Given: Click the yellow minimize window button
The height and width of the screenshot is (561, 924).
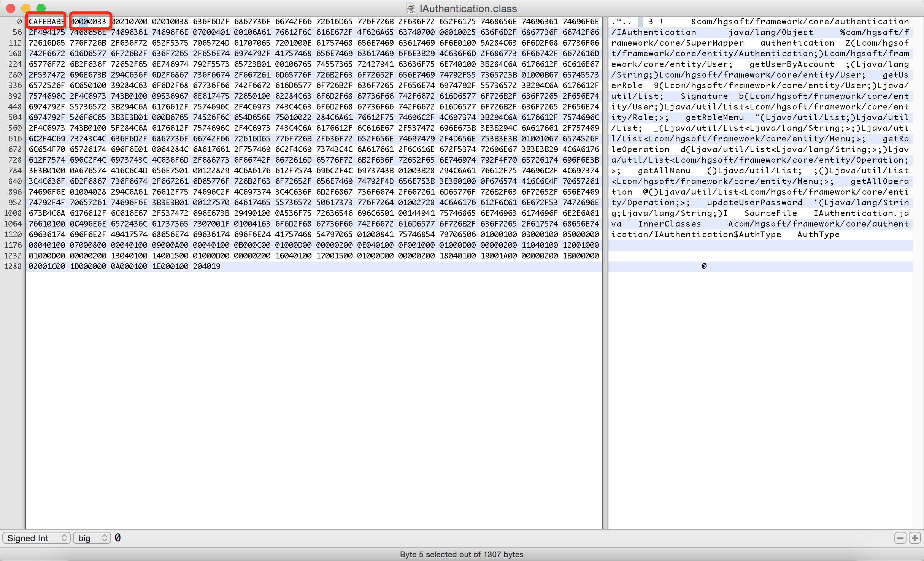Looking at the screenshot, I should coord(26,8).
